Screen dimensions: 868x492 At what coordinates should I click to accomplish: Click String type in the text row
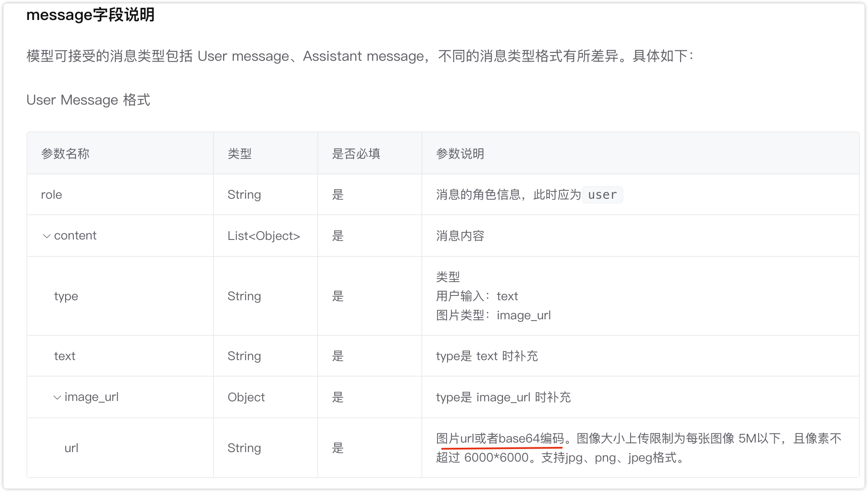244,356
